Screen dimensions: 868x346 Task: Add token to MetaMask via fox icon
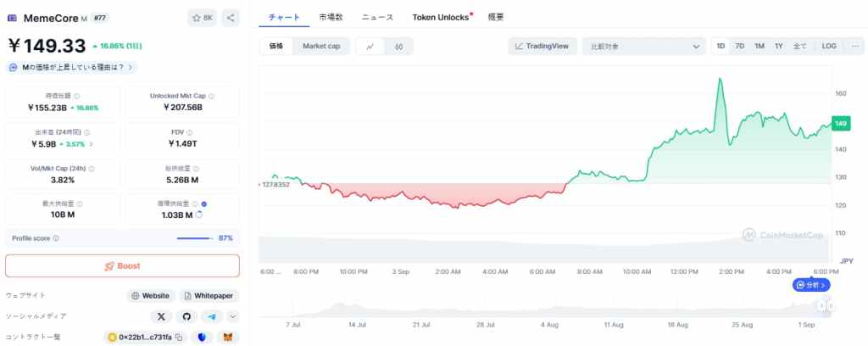(x=227, y=338)
